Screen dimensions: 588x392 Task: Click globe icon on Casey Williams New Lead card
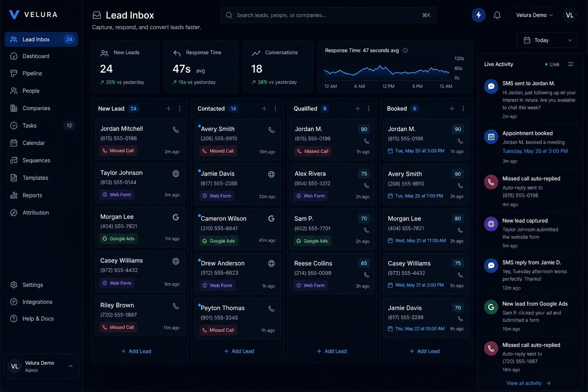(x=176, y=261)
